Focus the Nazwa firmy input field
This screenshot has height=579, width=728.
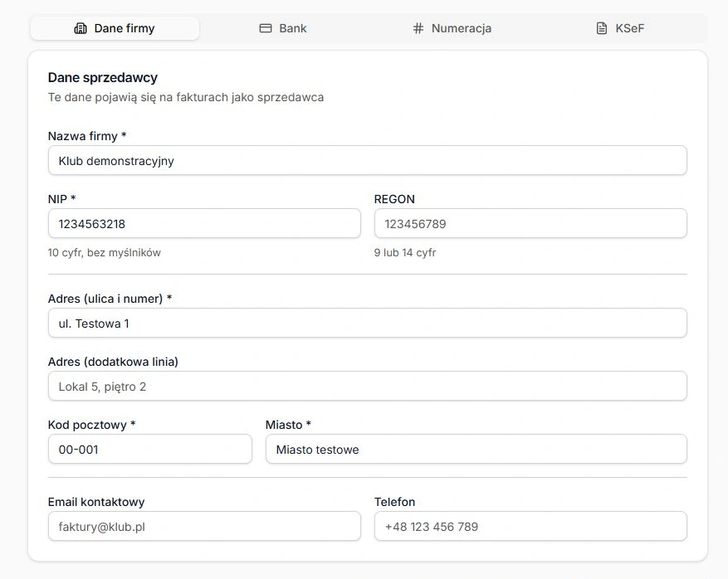click(x=367, y=161)
